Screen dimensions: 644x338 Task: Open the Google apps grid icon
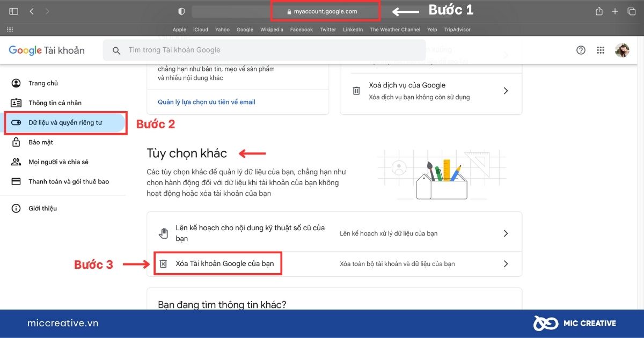(x=601, y=50)
